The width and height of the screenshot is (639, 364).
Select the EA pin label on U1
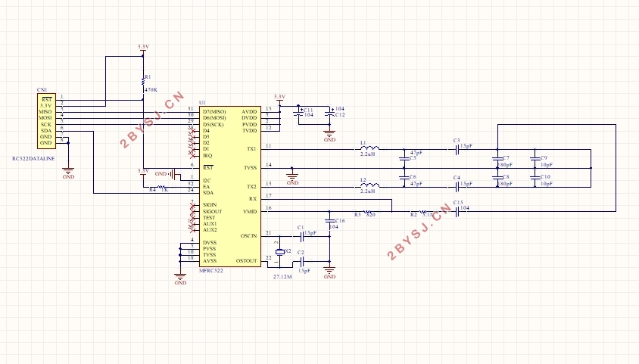tap(206, 187)
